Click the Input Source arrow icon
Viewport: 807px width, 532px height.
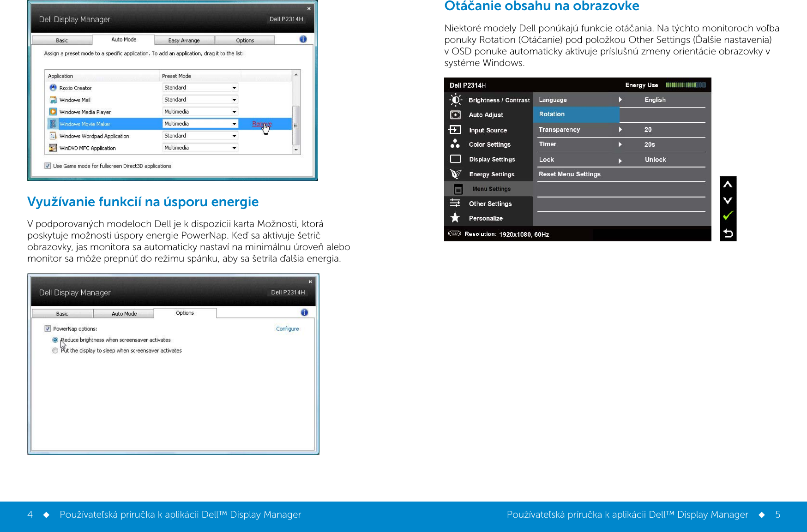pos(455,130)
